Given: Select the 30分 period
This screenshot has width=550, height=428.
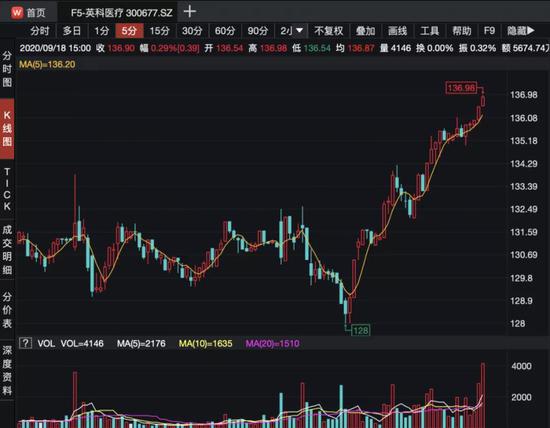Looking at the screenshot, I should click(192, 31).
